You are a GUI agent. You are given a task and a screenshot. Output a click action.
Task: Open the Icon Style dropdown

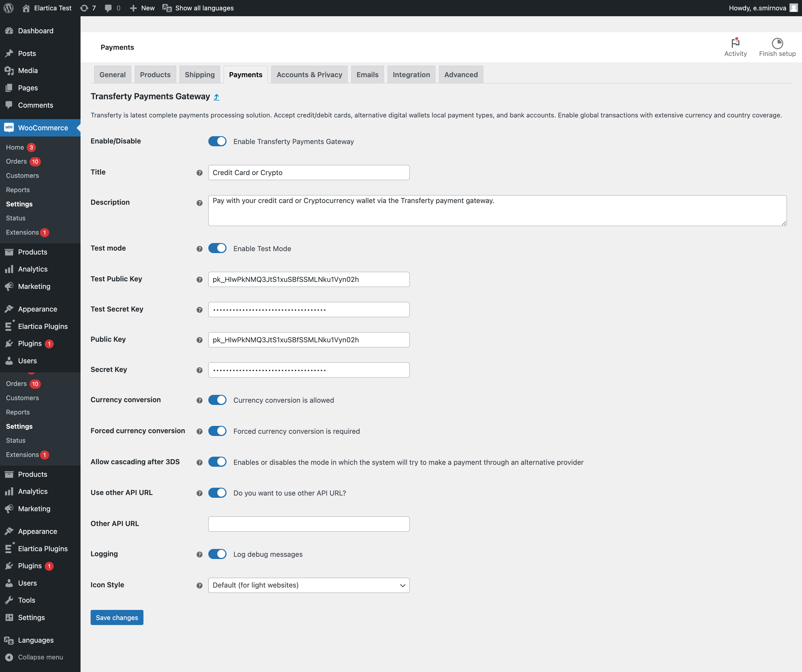(x=308, y=585)
